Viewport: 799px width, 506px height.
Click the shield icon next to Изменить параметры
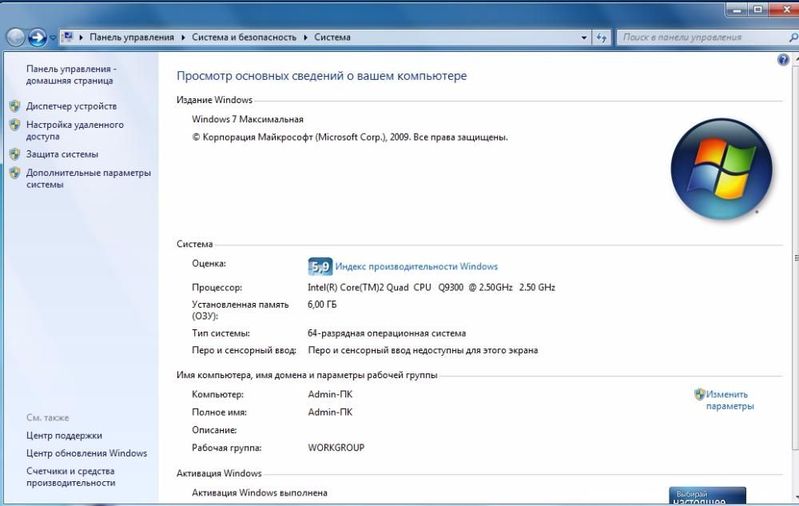tap(700, 394)
